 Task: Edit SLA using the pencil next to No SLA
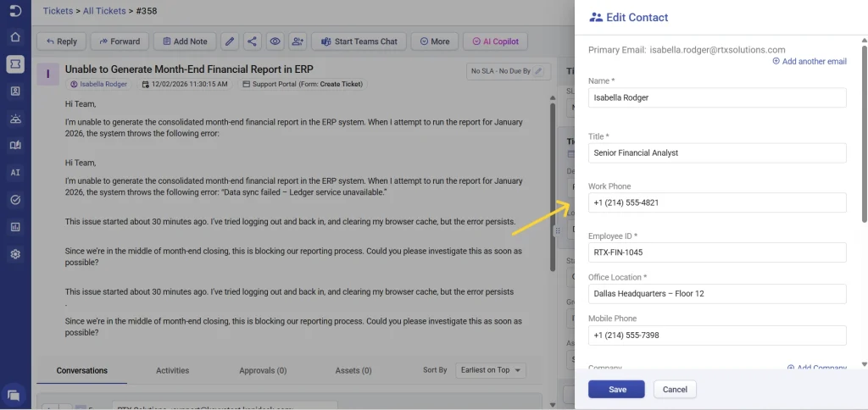(x=538, y=71)
